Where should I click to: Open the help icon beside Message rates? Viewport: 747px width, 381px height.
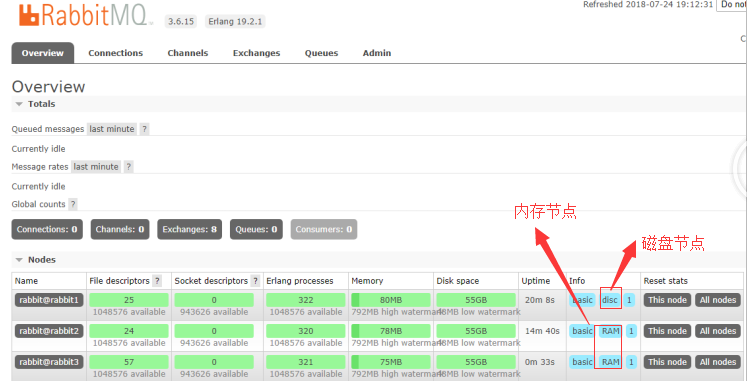coord(128,167)
